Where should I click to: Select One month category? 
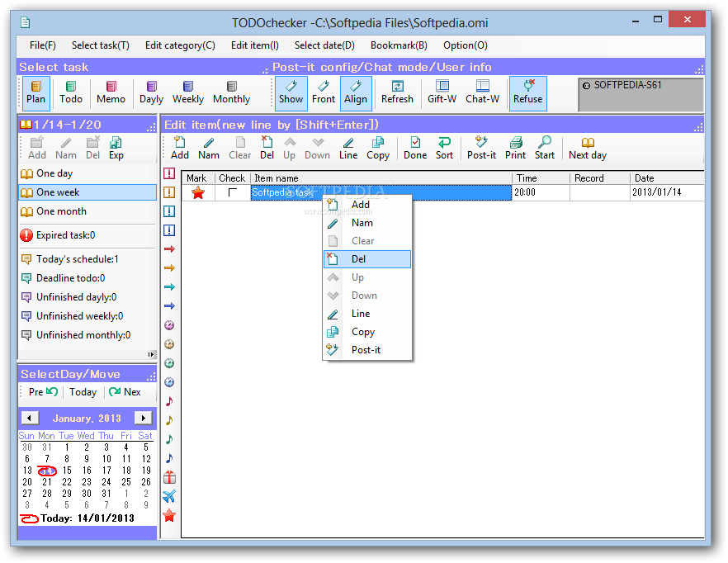tap(87, 211)
